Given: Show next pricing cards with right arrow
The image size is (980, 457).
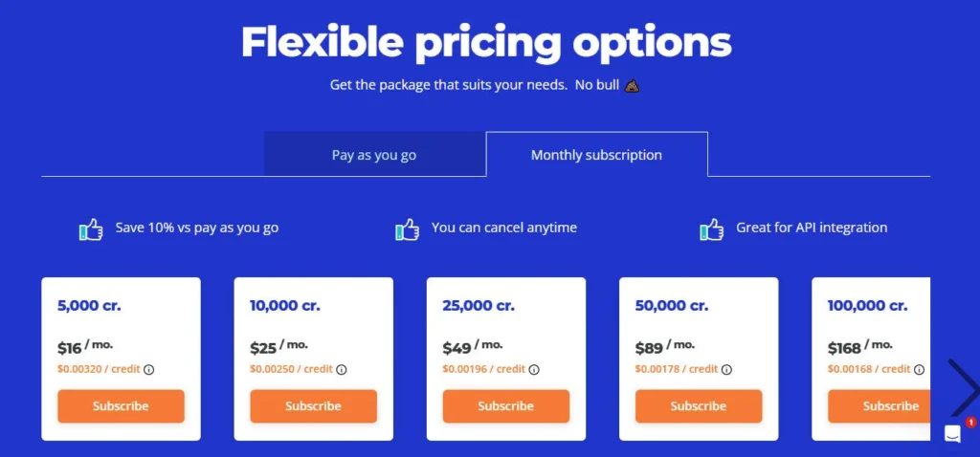Looking at the screenshot, I should pyautogui.click(x=963, y=387).
